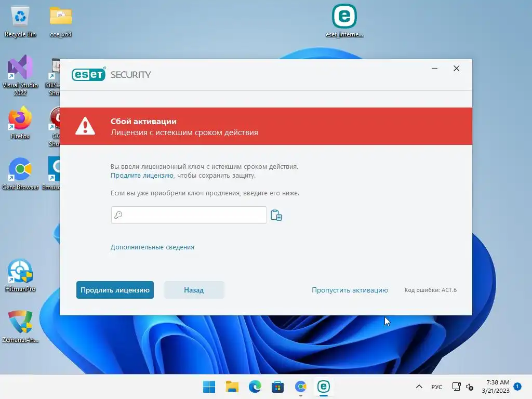Open File Explorer from taskbar
Screen dimensions: 532x399
pos(232,387)
